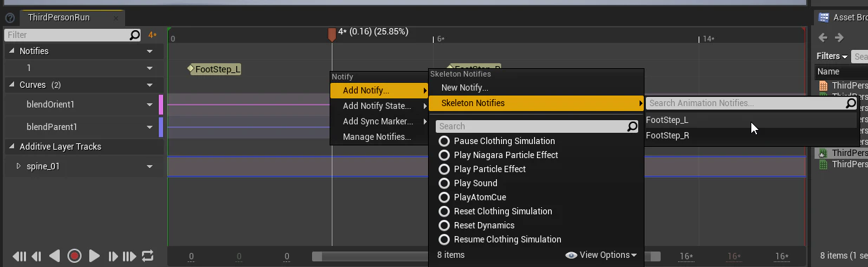The height and width of the screenshot is (267, 868).
Task: Choose Add Notify... in context menu
Action: coord(379,91)
